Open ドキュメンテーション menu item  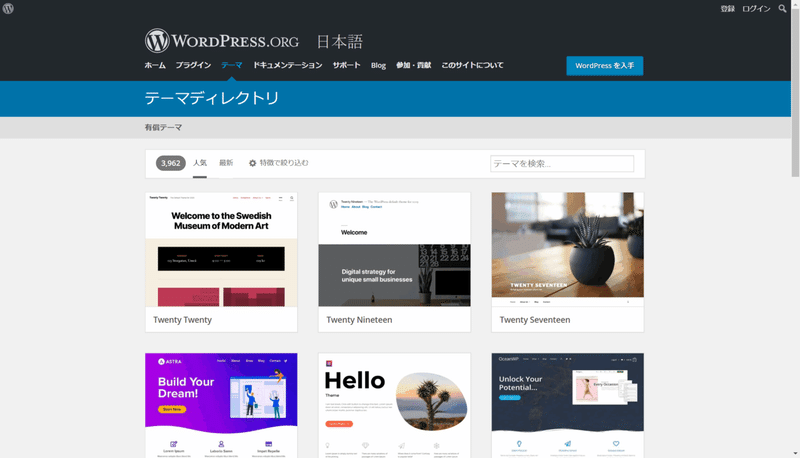(x=288, y=65)
